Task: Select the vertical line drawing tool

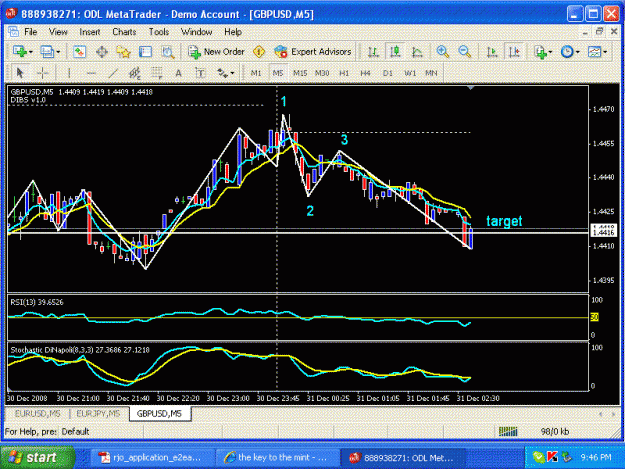Action: tap(69, 73)
